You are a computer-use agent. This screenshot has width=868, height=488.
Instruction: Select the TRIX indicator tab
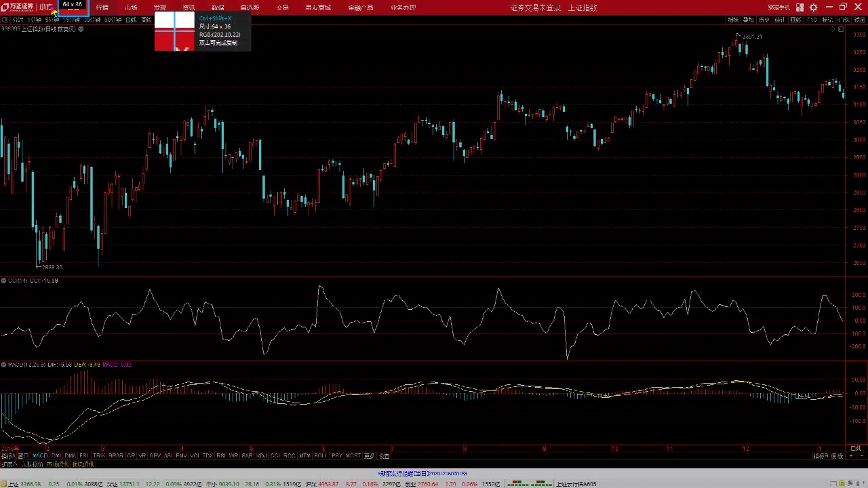[x=99, y=455]
